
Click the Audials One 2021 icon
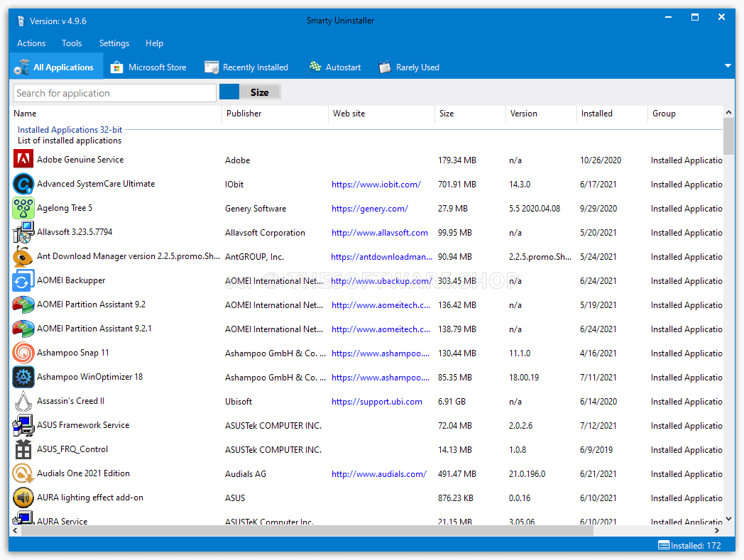[23, 473]
